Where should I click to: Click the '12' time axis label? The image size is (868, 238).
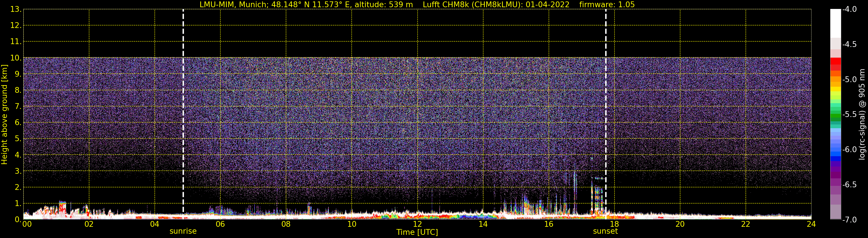(x=417, y=224)
